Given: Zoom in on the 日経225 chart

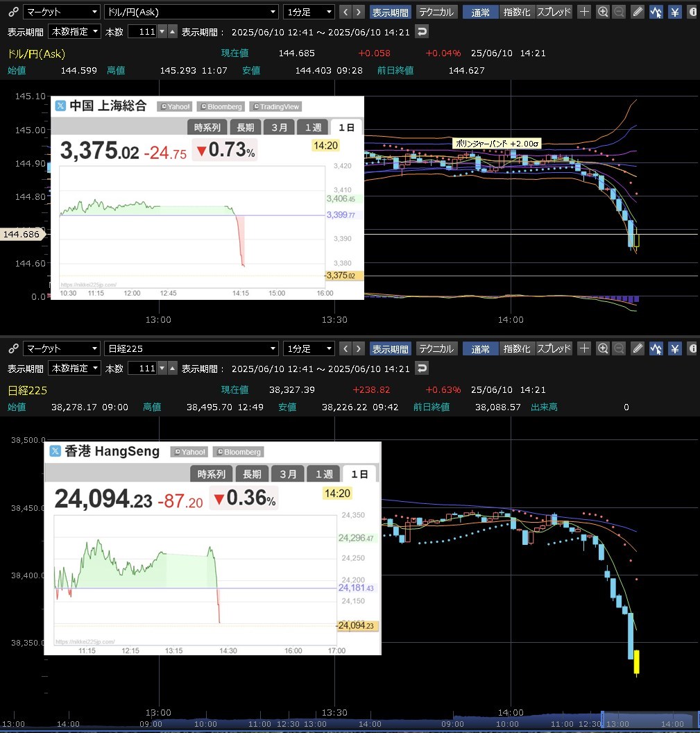Looking at the screenshot, I should point(603,348).
